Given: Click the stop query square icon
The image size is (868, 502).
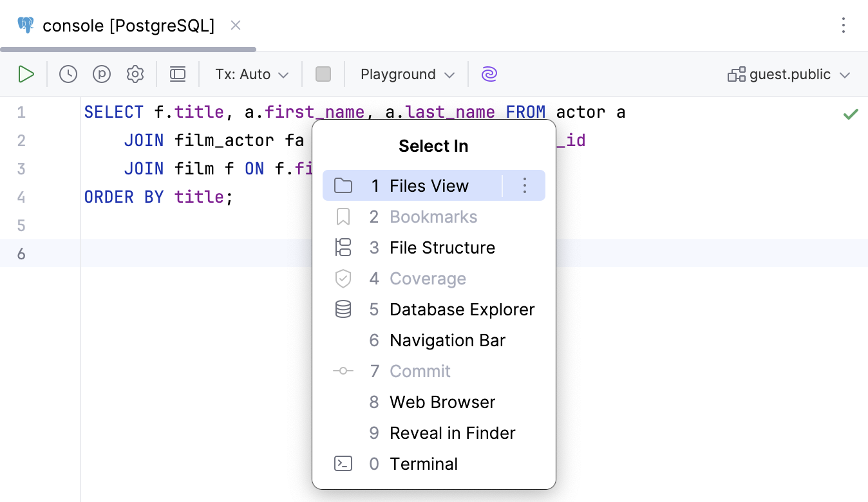Looking at the screenshot, I should pyautogui.click(x=323, y=73).
